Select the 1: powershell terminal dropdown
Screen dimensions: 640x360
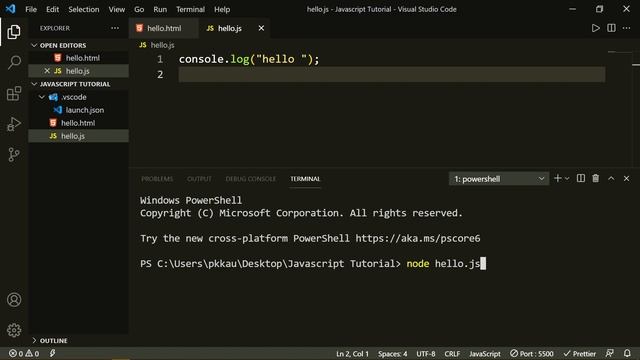point(499,179)
